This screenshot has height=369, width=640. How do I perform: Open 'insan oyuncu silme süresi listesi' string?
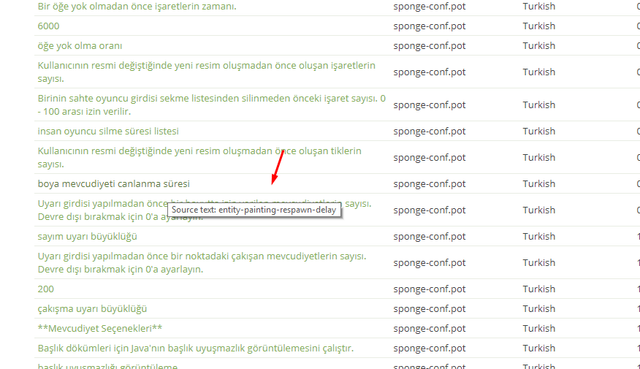pyautogui.click(x=108, y=131)
